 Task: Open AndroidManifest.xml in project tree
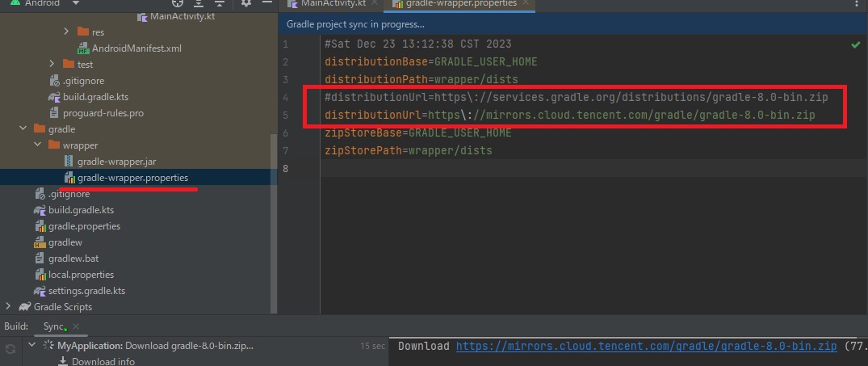[136, 48]
